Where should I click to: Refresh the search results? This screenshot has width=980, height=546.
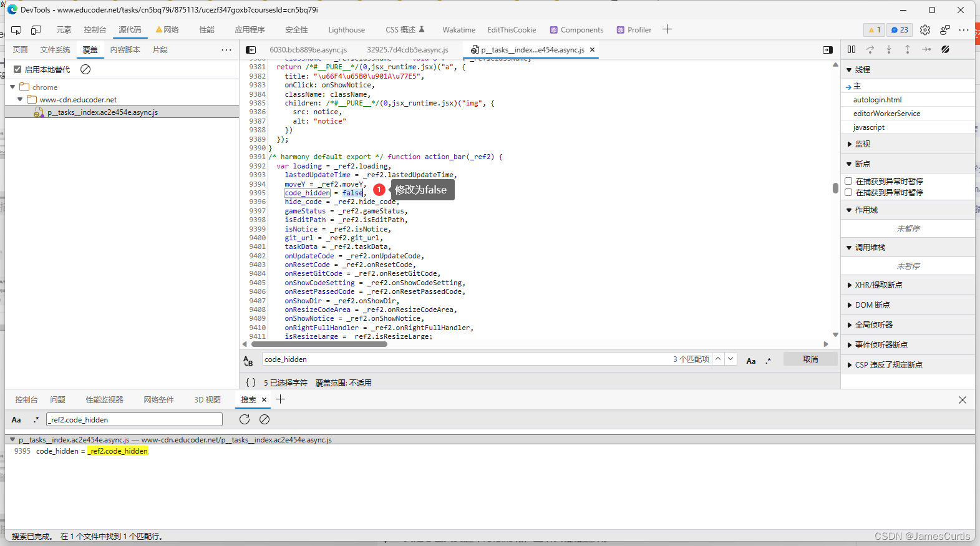[245, 419]
